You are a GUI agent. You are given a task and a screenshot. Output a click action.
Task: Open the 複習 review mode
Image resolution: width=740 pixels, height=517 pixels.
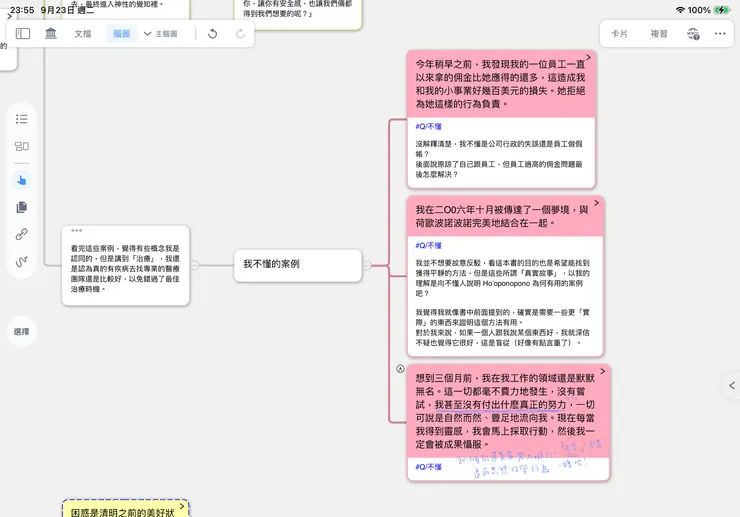(x=659, y=34)
